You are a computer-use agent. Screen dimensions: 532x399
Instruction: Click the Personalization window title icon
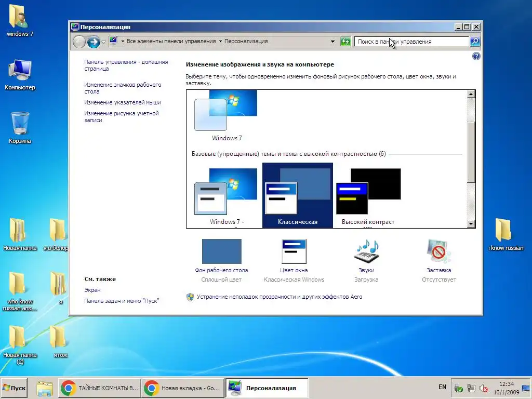point(75,27)
